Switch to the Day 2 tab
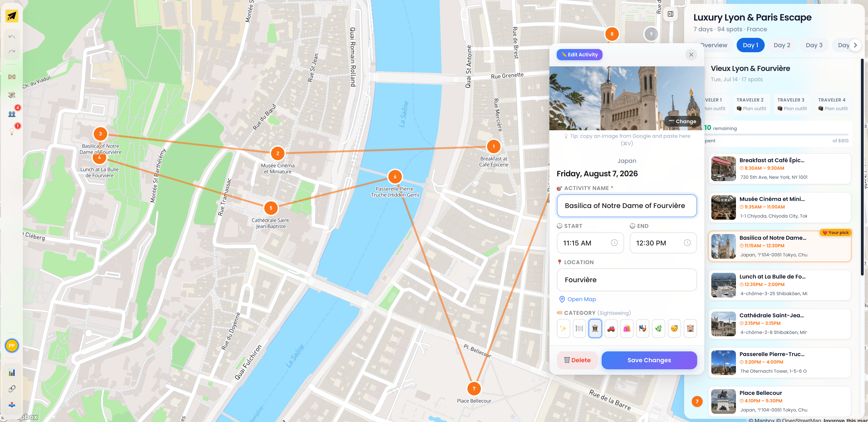 (x=782, y=45)
